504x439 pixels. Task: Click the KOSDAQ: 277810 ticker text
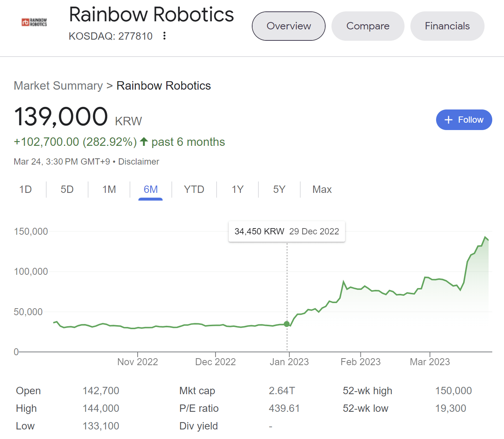point(110,36)
